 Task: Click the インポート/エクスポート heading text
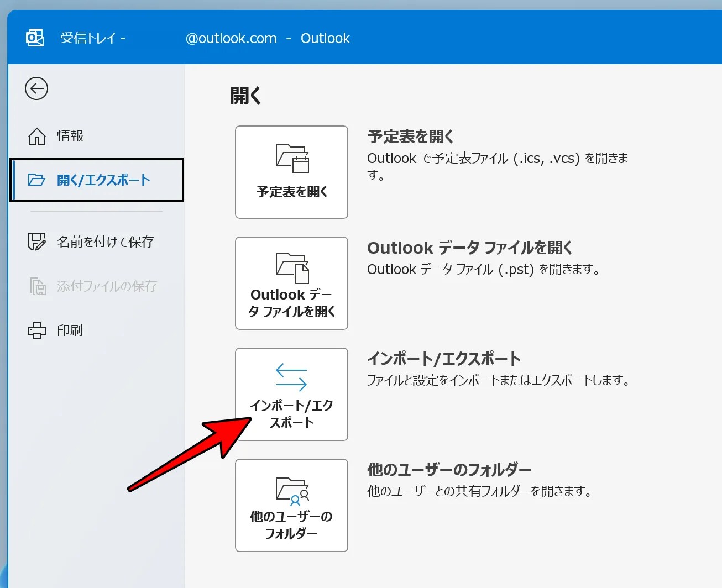pyautogui.click(x=444, y=359)
